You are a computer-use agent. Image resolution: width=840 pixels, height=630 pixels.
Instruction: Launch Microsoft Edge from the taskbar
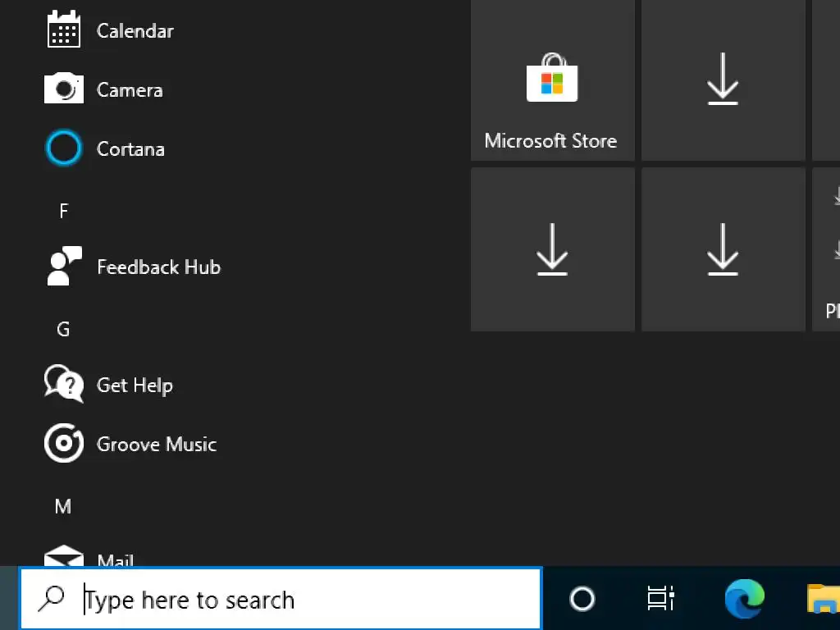(x=744, y=600)
